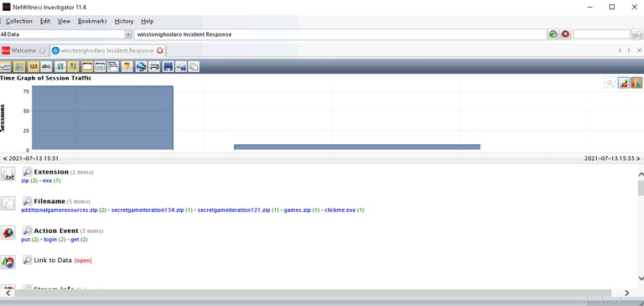
Task: Click the search input field at top right
Action: pos(602,34)
